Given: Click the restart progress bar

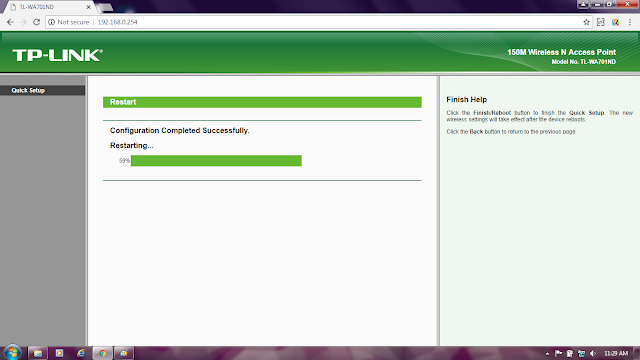Looking at the screenshot, I should pos(216,160).
